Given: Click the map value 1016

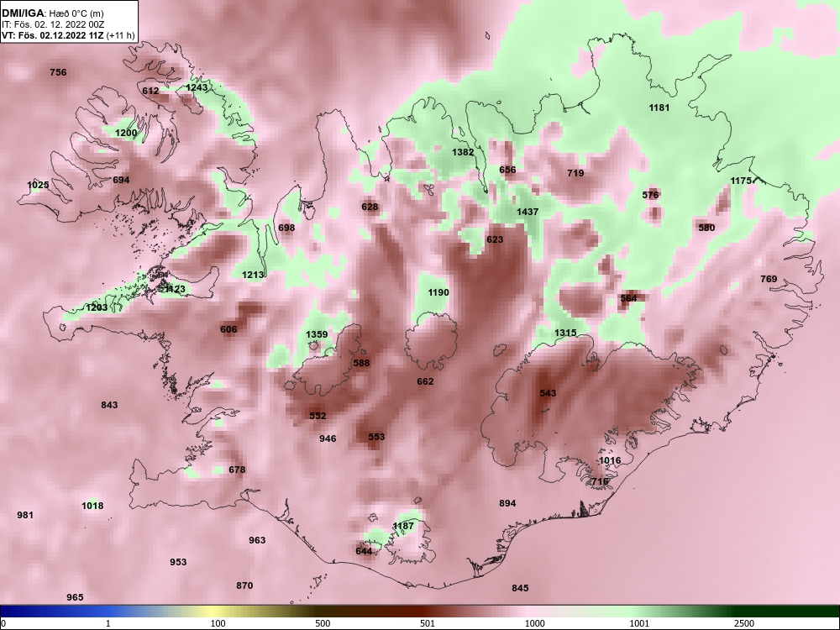Looking at the screenshot, I should click(610, 460).
